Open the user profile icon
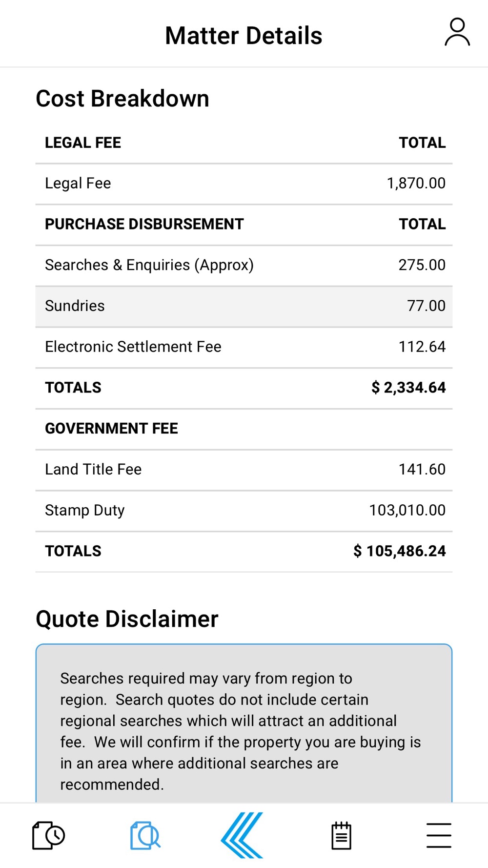Screen dimensions: 488x868 coord(457,32)
